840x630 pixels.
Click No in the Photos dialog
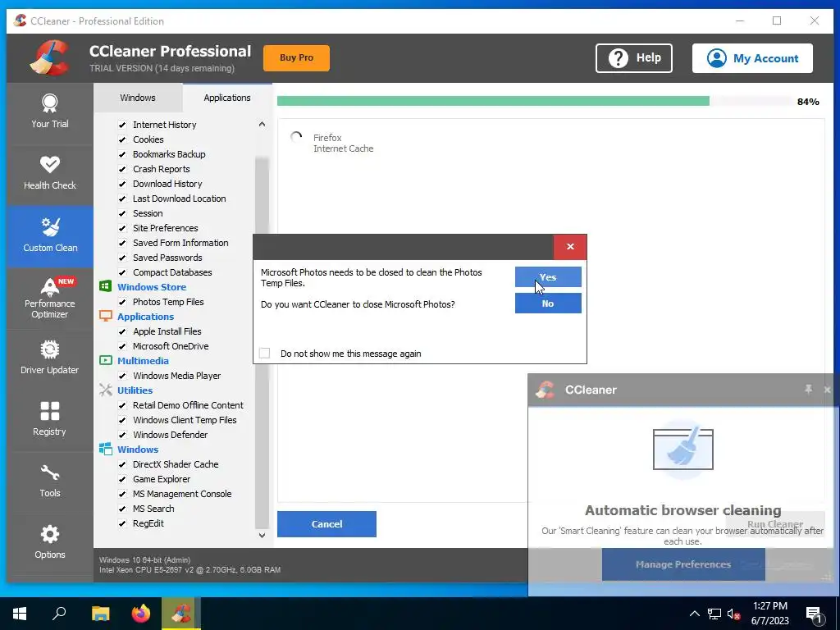coord(548,304)
